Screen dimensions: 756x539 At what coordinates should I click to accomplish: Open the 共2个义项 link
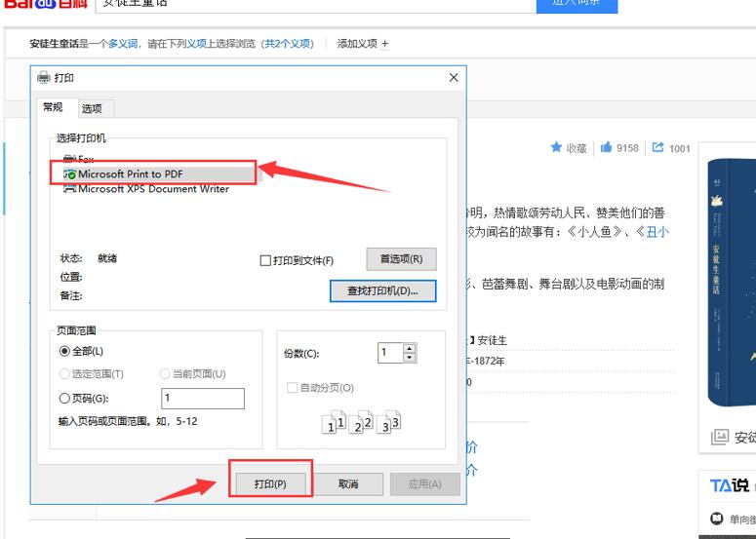288,44
